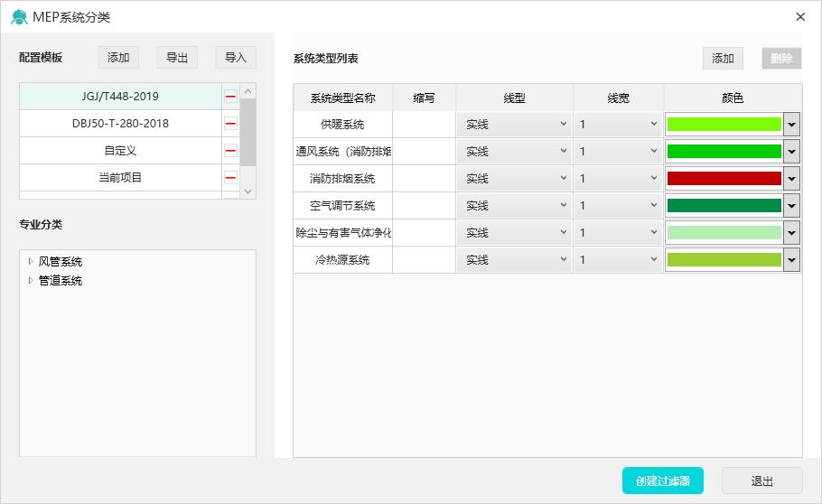The image size is (822, 504).
Task: Click the green swatch for 通风系统 row
Action: coord(724,152)
